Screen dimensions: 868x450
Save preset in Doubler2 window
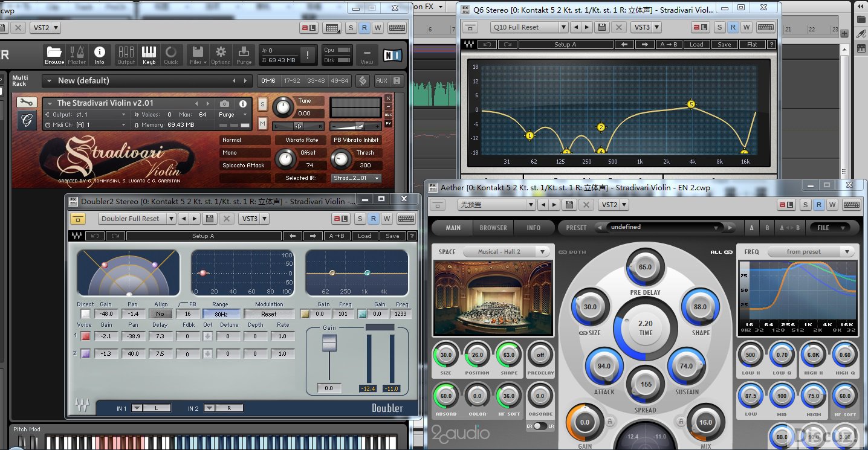tap(210, 219)
